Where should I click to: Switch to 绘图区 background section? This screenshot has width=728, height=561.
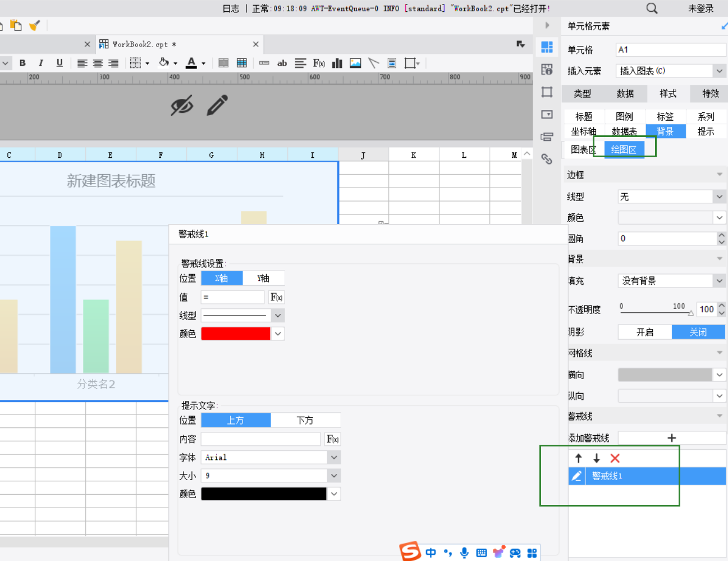click(624, 149)
